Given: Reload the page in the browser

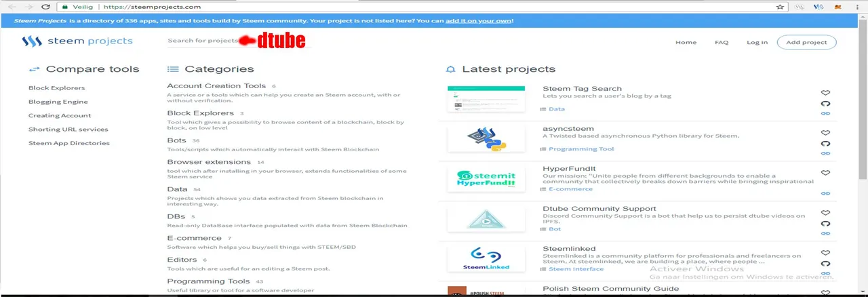Looking at the screenshot, I should tap(45, 7).
